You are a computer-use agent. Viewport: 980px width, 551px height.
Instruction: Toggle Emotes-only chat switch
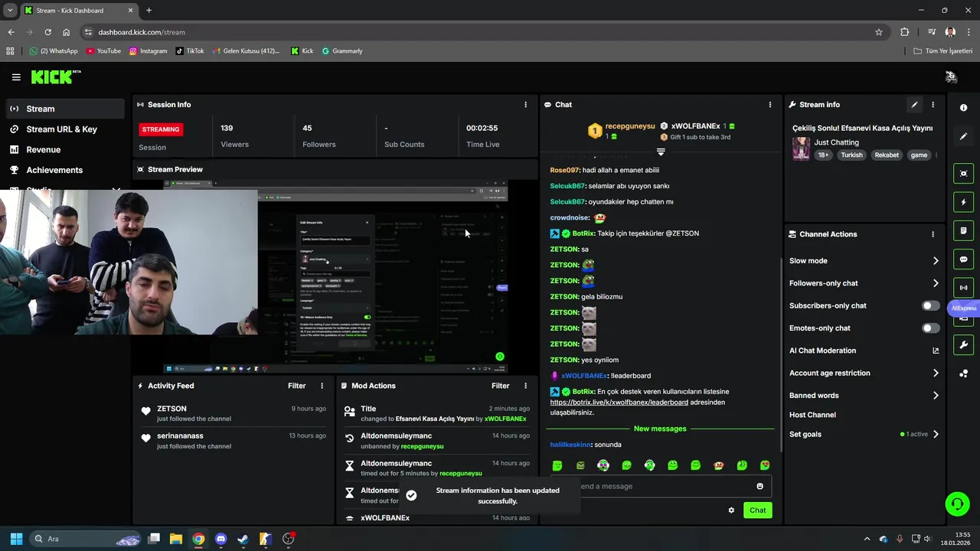(x=930, y=328)
